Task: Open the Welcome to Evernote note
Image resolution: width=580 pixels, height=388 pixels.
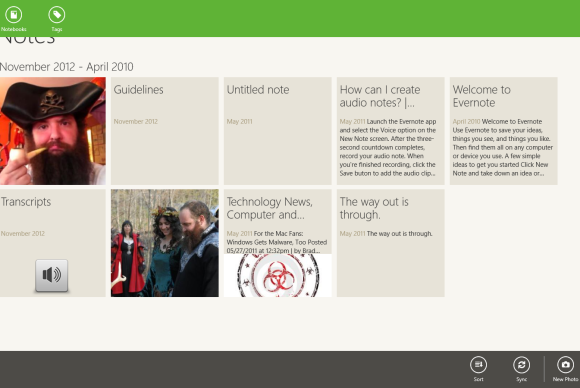Action: coord(503,131)
